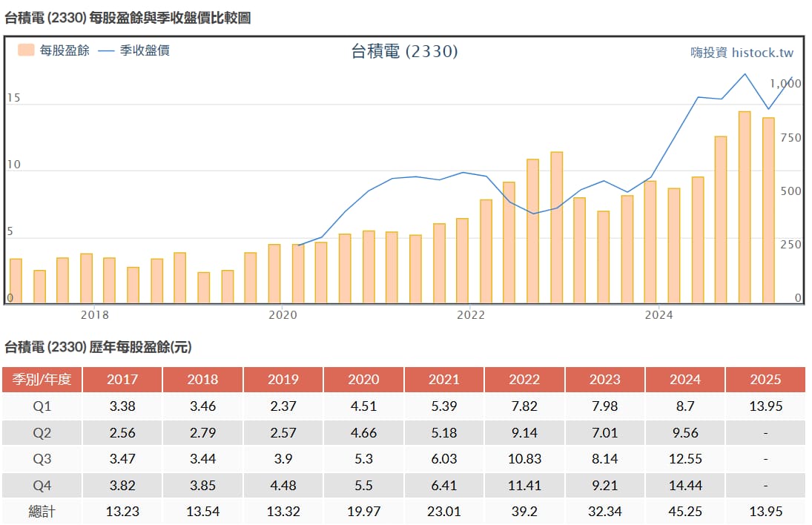812x525 pixels.
Task: Click the 季別/年度 table header cell
Action: (x=42, y=380)
